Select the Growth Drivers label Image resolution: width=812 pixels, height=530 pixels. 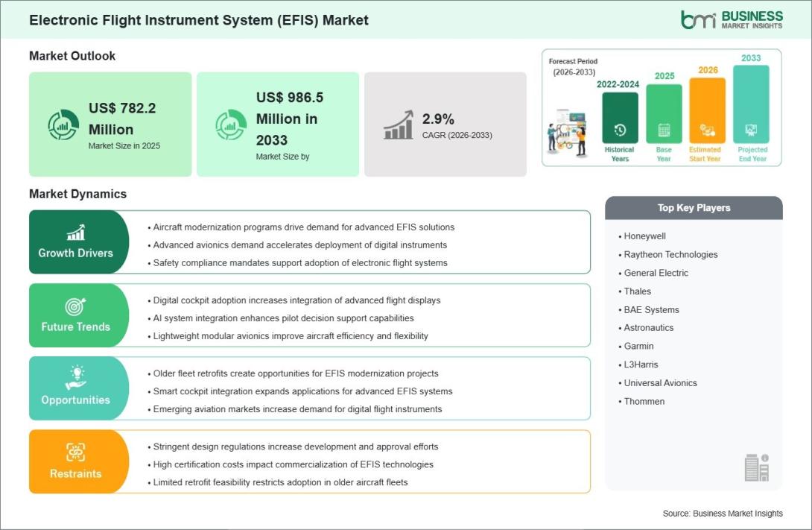point(75,253)
